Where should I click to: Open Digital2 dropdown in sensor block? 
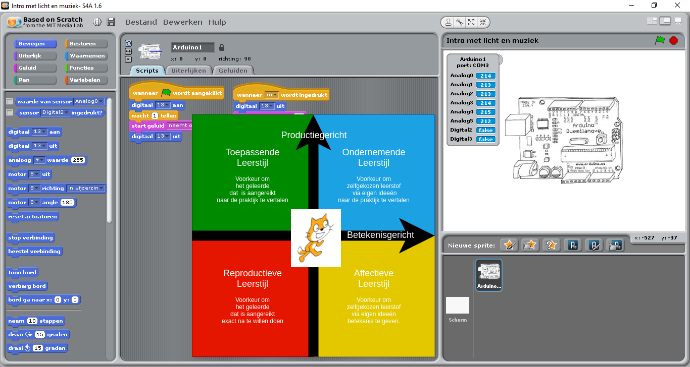[55, 113]
